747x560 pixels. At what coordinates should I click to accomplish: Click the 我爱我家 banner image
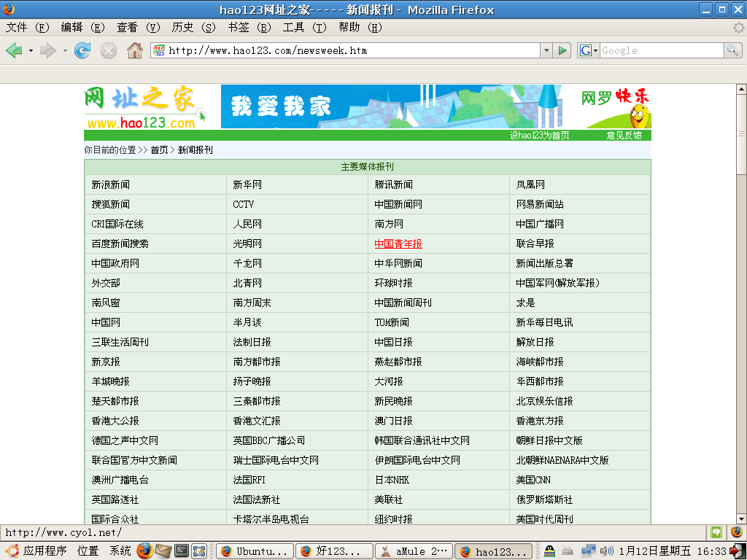[x=391, y=106]
